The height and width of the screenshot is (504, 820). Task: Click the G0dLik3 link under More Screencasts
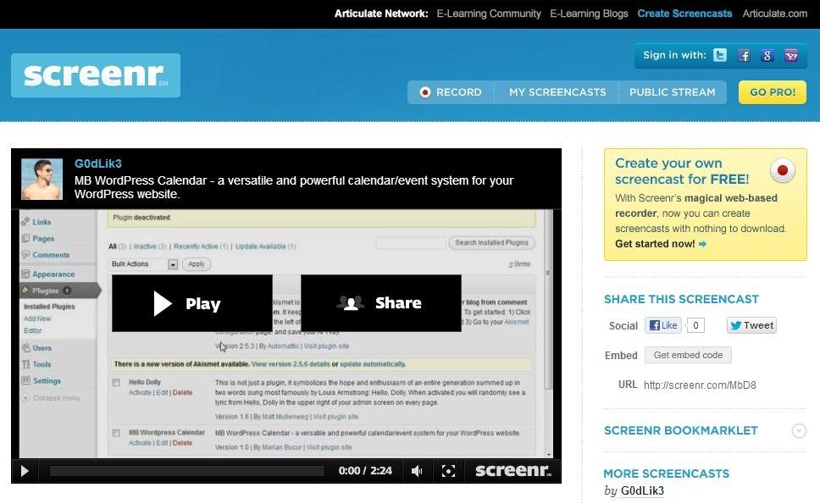642,491
